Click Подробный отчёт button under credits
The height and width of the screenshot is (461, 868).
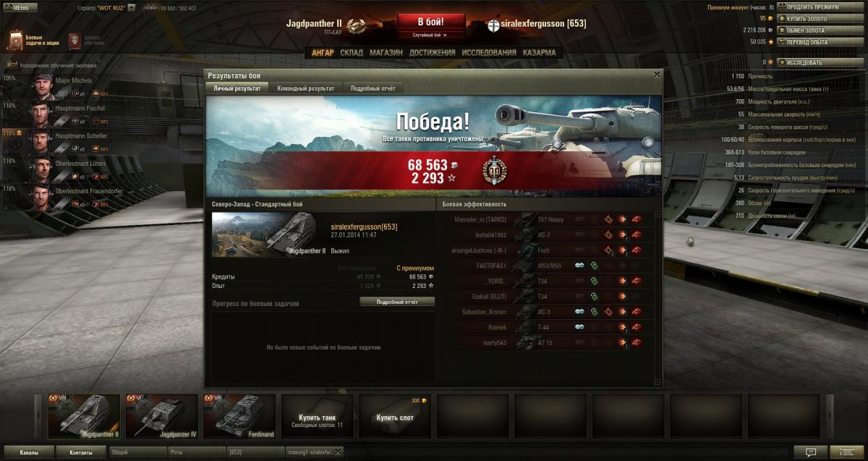[x=397, y=302]
